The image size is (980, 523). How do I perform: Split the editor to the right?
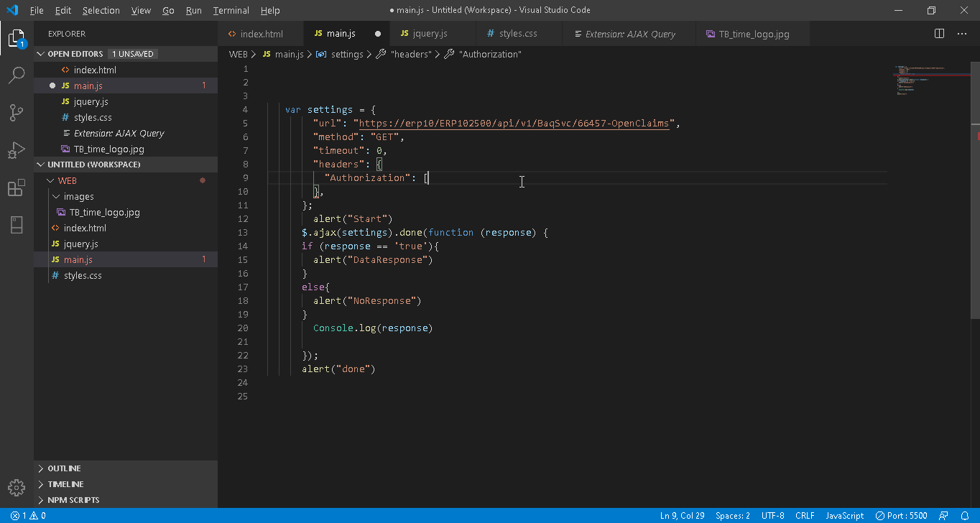pos(939,34)
